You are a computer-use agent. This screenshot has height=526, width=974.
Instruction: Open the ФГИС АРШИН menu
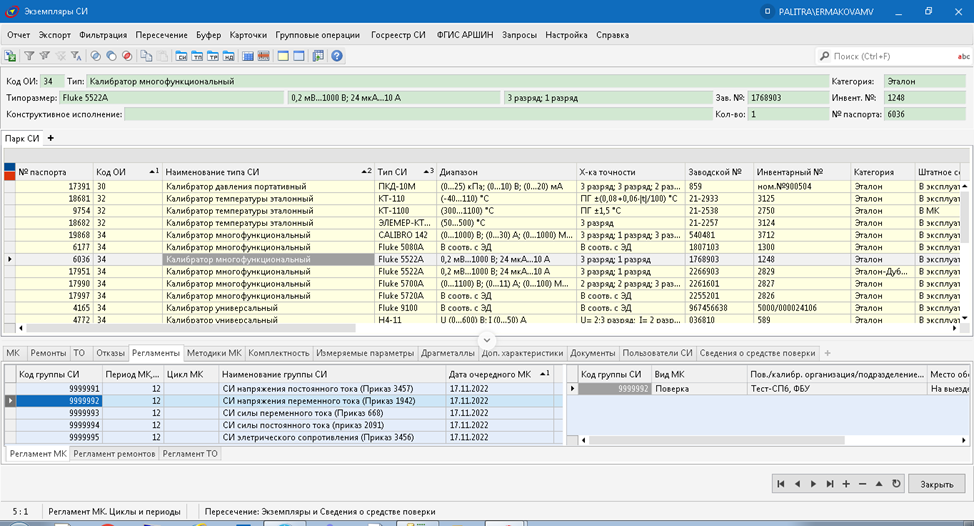[465, 35]
